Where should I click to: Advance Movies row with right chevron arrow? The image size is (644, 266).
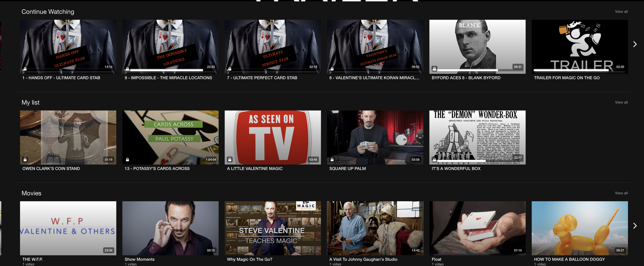(x=635, y=226)
